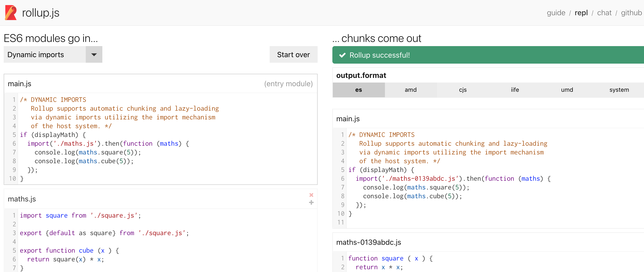Viewport: 644px width, 272px height.
Task: Visit the github link in header
Action: (631, 13)
